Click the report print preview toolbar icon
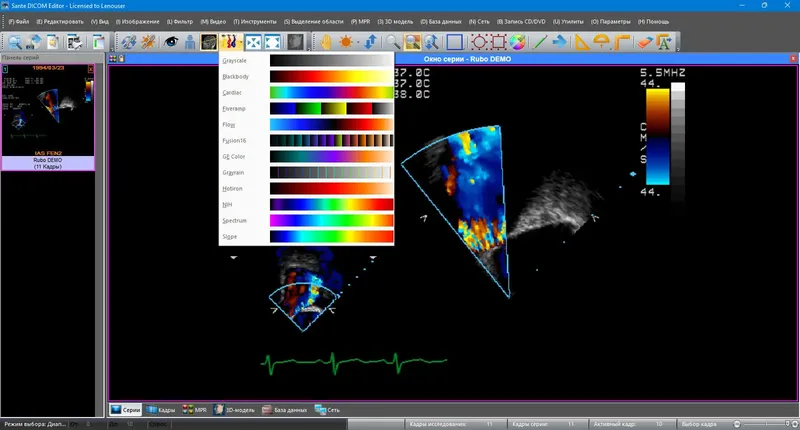This screenshot has height=430, width=800. click(74, 42)
